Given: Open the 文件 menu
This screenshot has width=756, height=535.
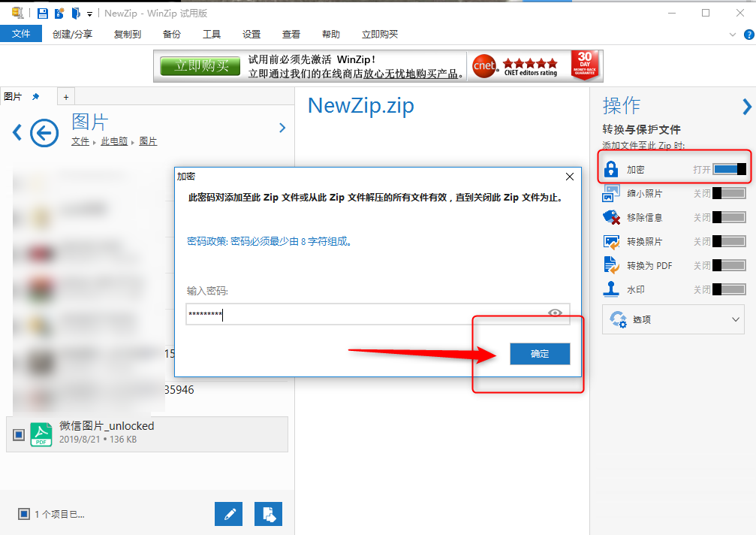Looking at the screenshot, I should click(x=21, y=34).
